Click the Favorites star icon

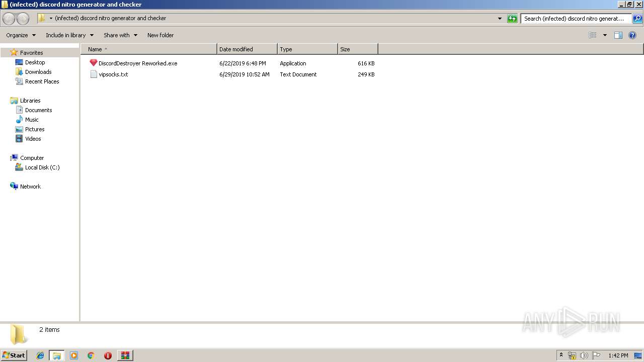[x=14, y=52]
